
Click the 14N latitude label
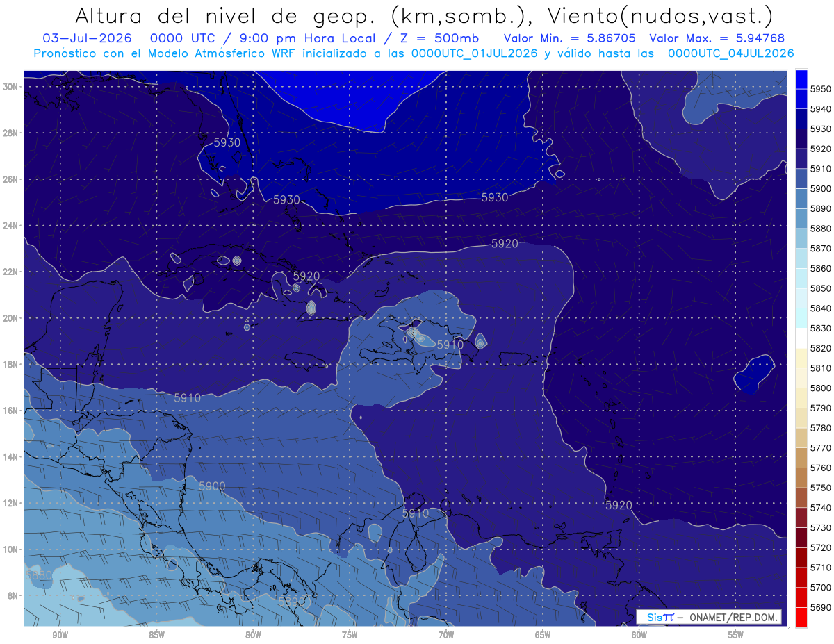point(10,457)
